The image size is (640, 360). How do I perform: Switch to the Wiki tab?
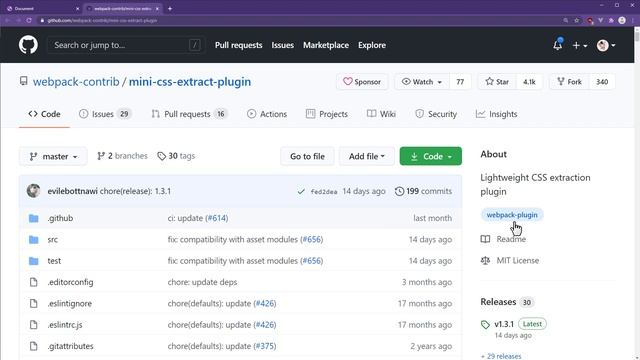[x=381, y=114]
